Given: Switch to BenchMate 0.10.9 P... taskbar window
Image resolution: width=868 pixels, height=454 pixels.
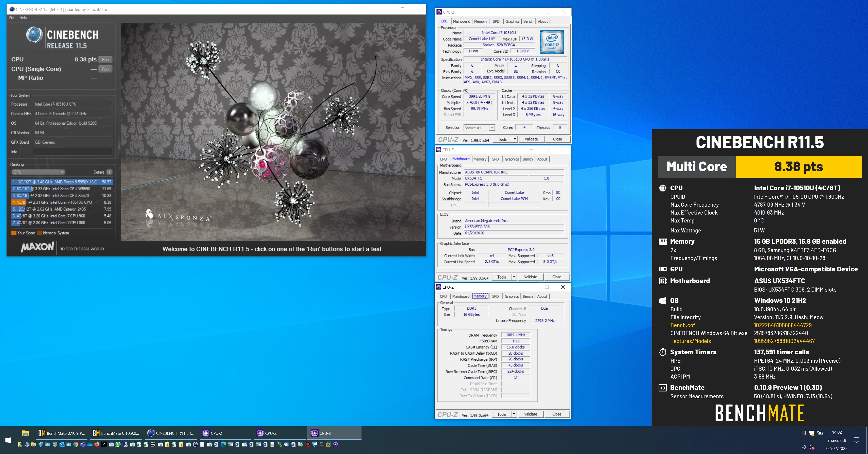Looking at the screenshot, I should (62, 433).
